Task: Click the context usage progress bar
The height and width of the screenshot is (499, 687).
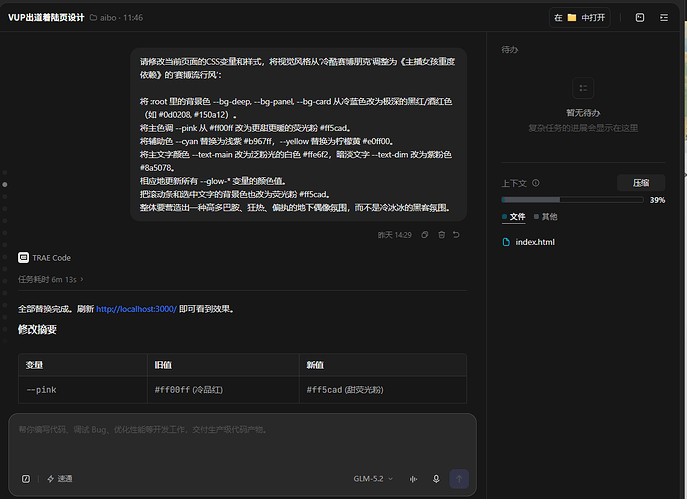Action: [x=572, y=200]
